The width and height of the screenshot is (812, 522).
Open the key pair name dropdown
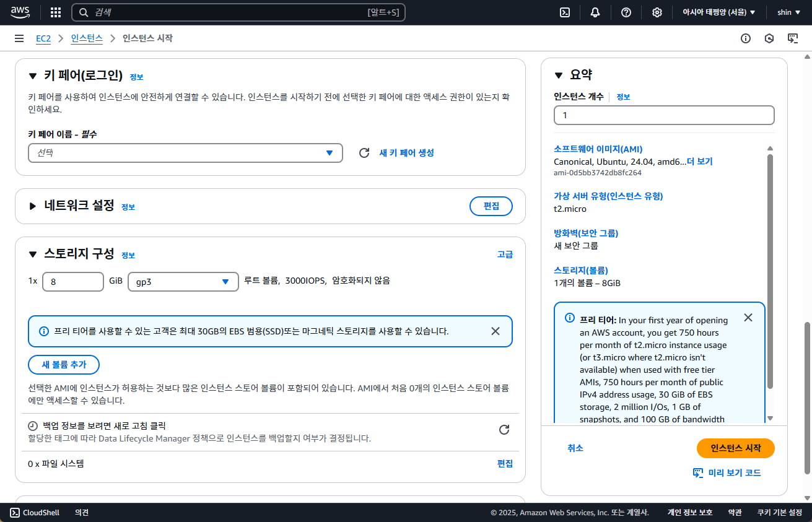click(x=185, y=153)
